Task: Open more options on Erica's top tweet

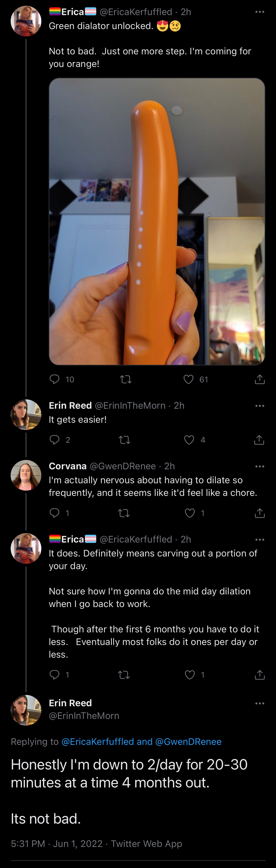Action: coord(260,12)
